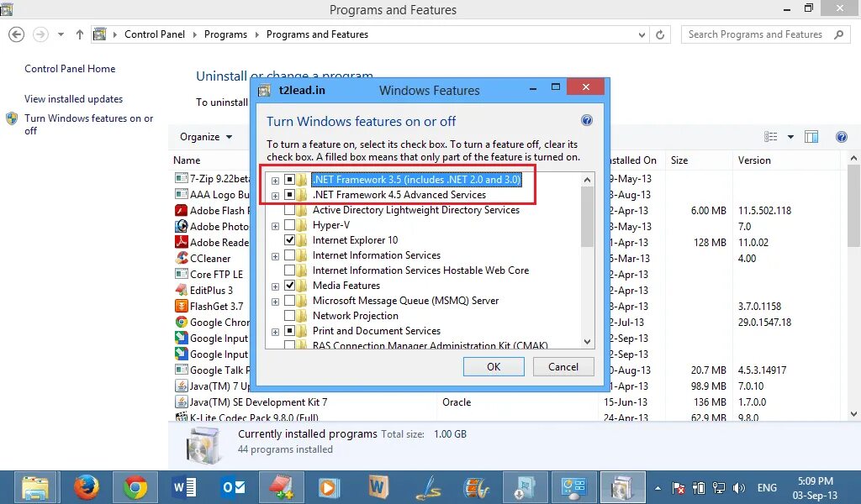Sort by the Size column header
Screen dimensions: 861x504
point(679,160)
